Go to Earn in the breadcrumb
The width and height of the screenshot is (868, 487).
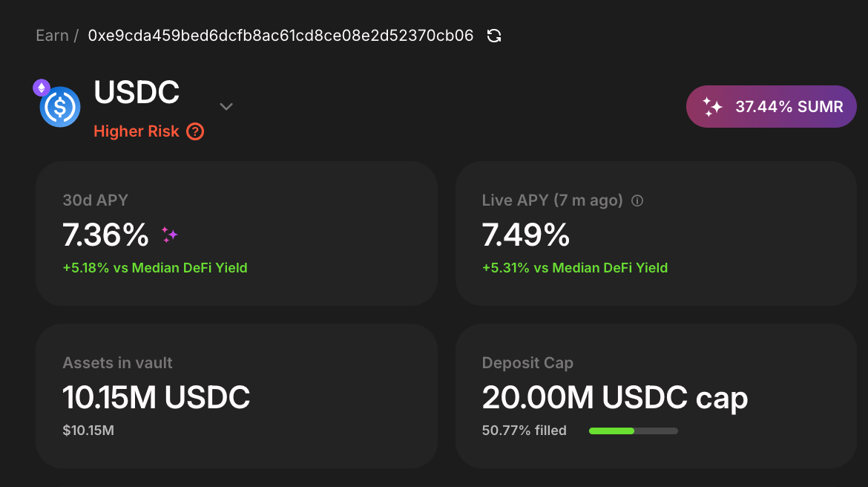[x=52, y=36]
